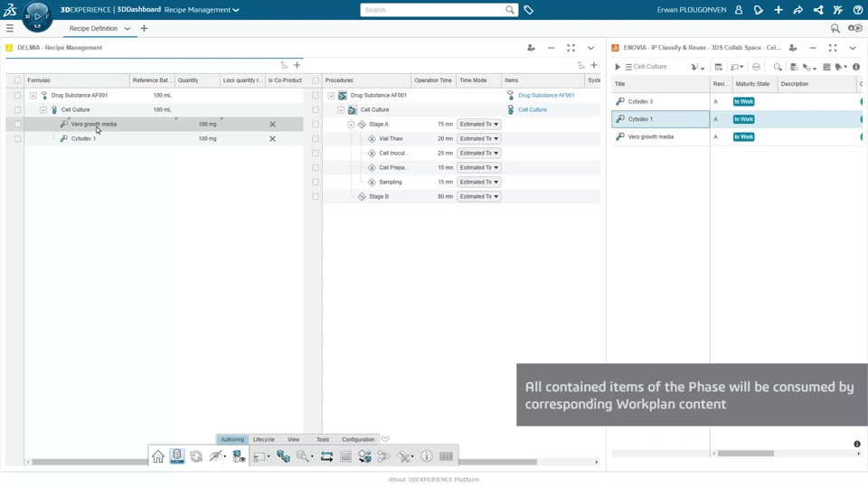868x488 pixels.
Task: Click the ENOVIA toolbar search magnifier icon
Action: [778, 67]
